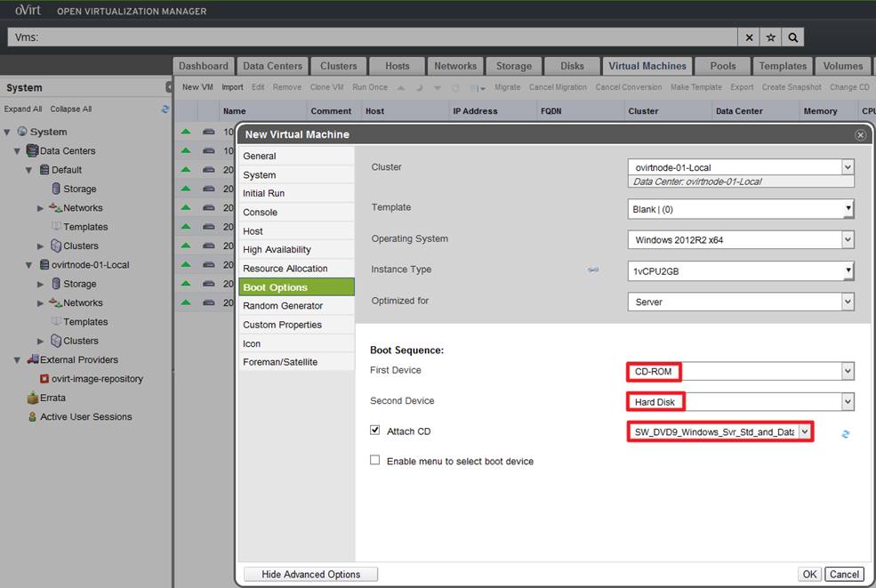Click the Default data center icon

coord(44,169)
